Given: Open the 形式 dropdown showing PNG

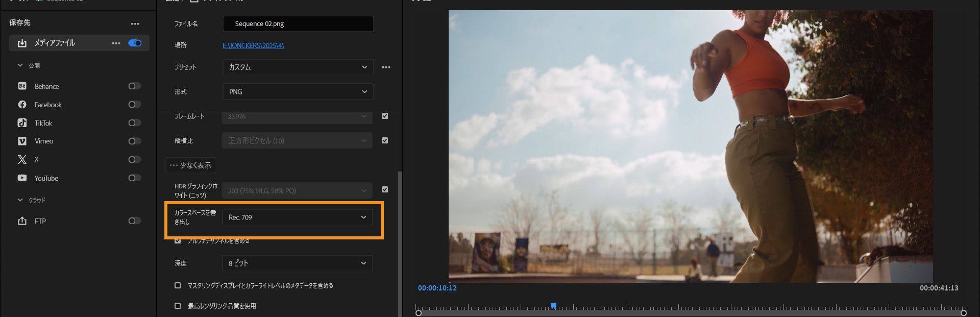Looking at the screenshot, I should (298, 92).
